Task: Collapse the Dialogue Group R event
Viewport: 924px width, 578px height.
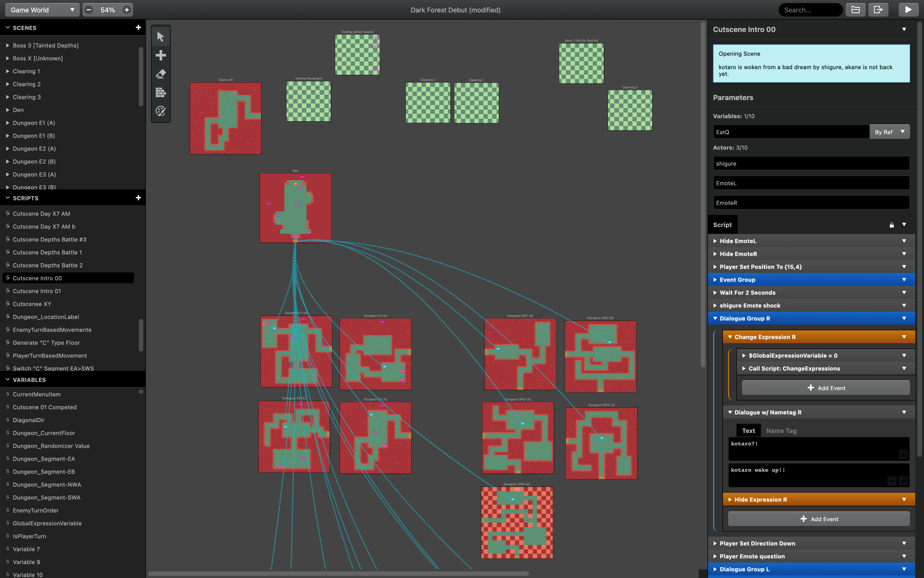Action: (x=715, y=318)
